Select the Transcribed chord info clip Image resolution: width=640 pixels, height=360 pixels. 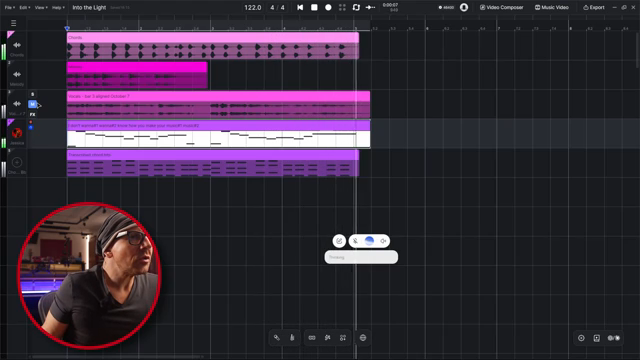coord(213,163)
